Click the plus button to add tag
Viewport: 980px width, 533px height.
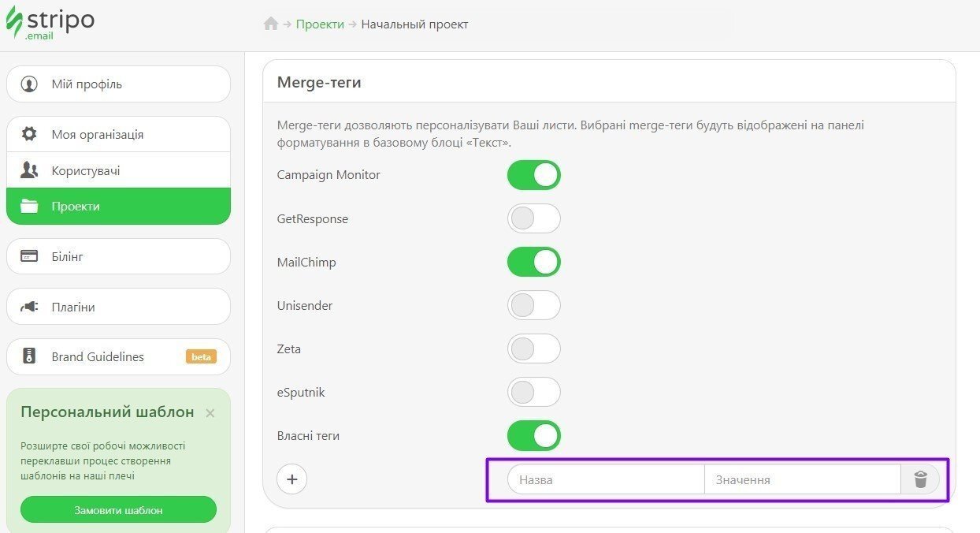click(x=292, y=479)
